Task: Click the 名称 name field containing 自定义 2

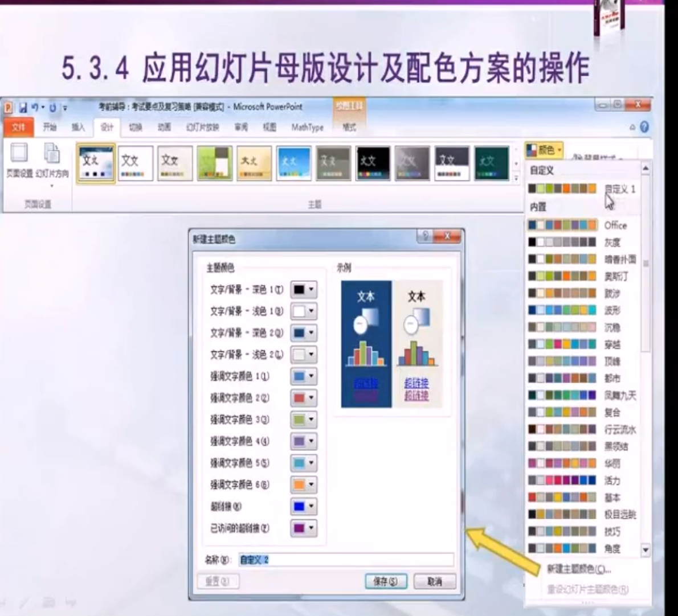Action: [346, 560]
